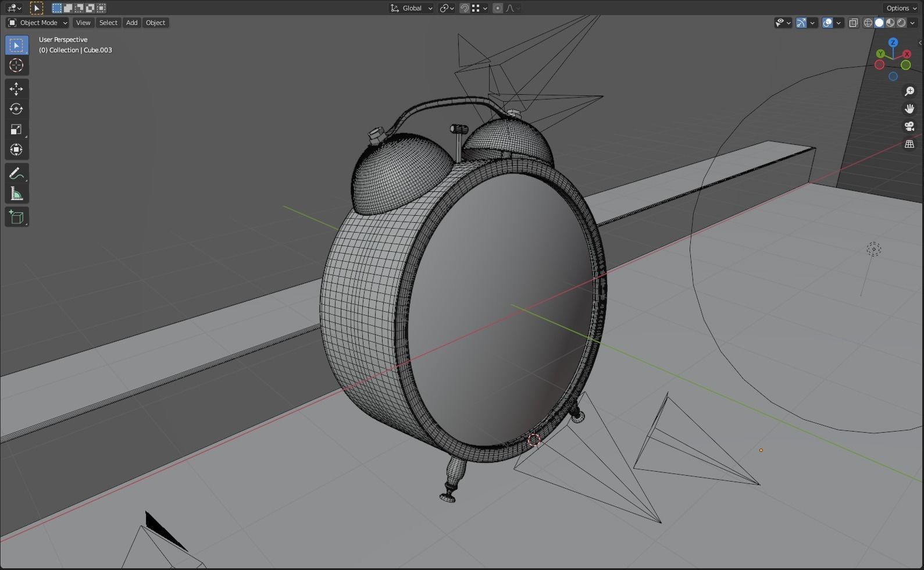924x570 pixels.
Task: Open the selectability and visibility dropdown
Action: [x=783, y=23]
